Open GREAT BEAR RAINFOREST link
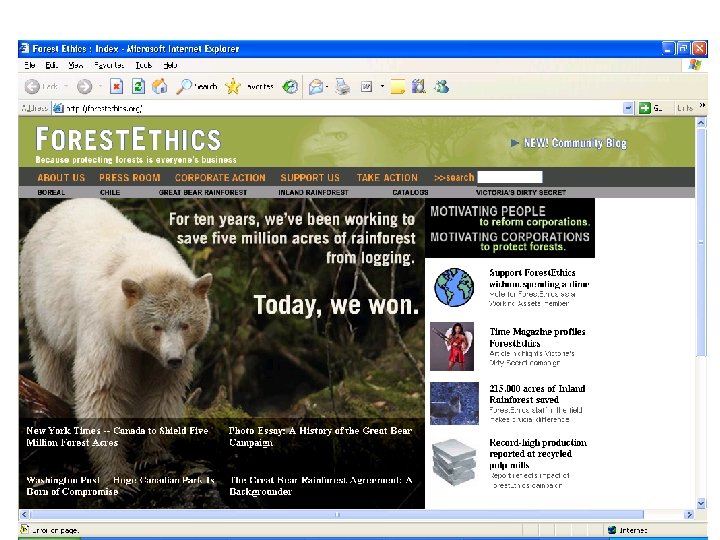The height and width of the screenshot is (540, 720). tap(202, 192)
